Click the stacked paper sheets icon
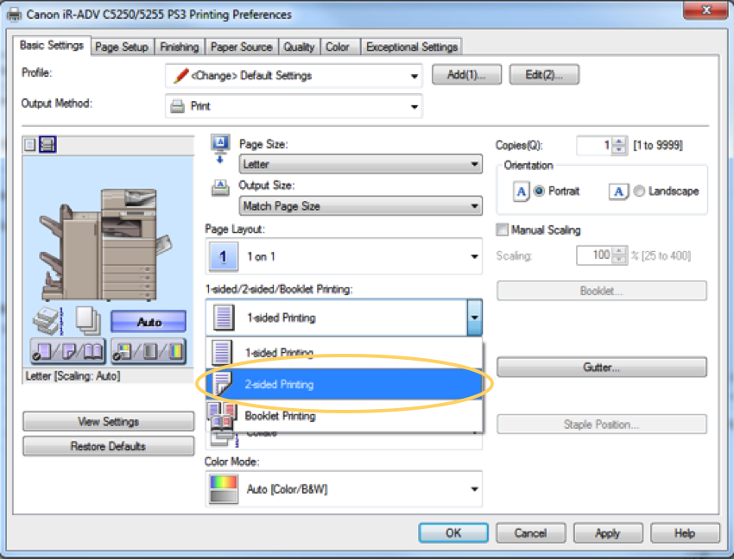734x560 pixels. tap(87, 322)
